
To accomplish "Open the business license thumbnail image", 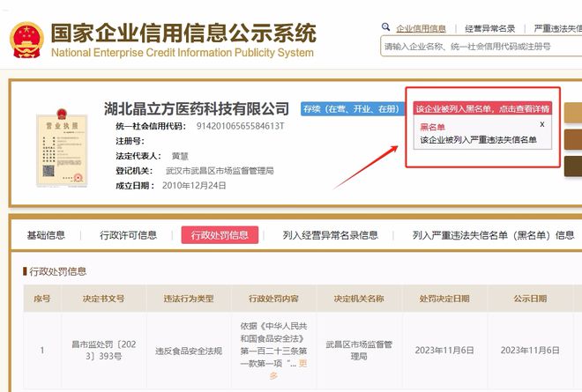I will (x=62, y=148).
